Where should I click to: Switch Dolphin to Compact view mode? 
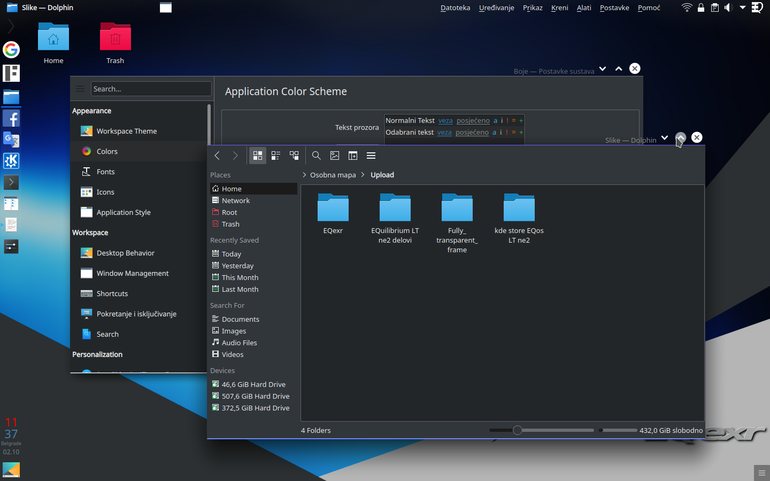click(x=275, y=156)
